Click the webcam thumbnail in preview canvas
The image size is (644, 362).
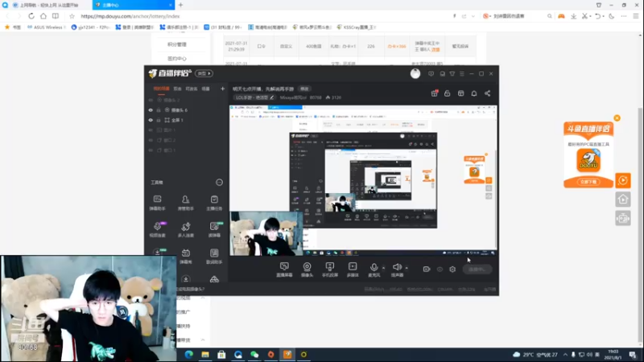point(266,233)
